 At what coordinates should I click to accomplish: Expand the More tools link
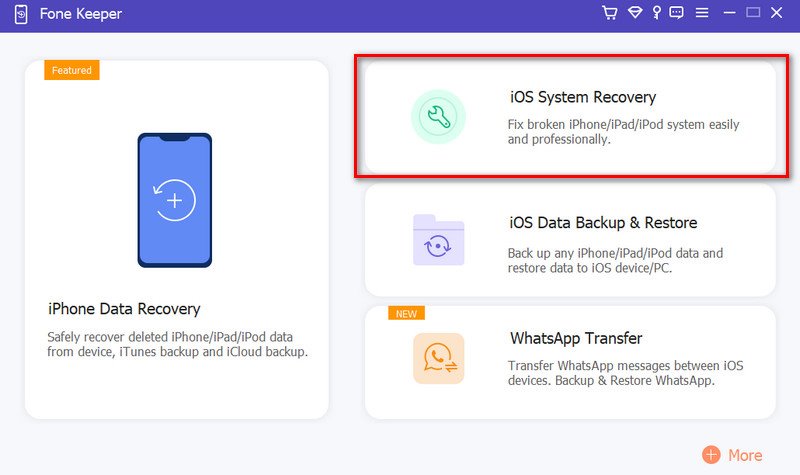coord(745,455)
